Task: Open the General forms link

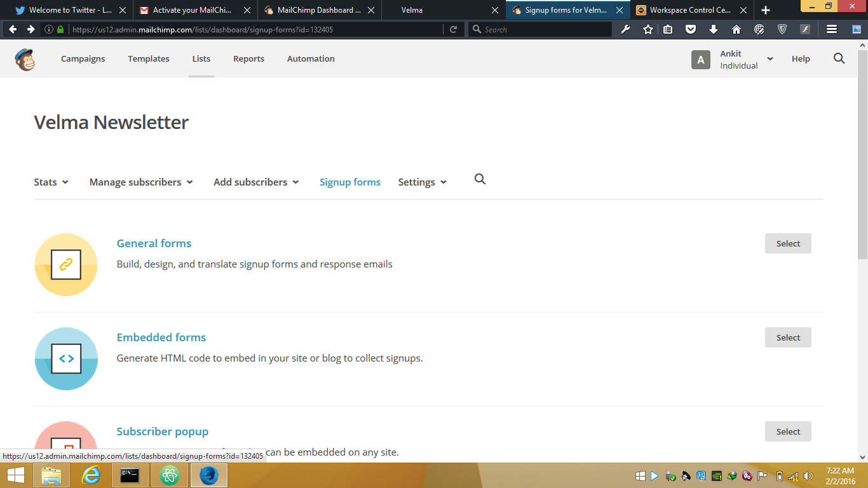Action: click(154, 243)
